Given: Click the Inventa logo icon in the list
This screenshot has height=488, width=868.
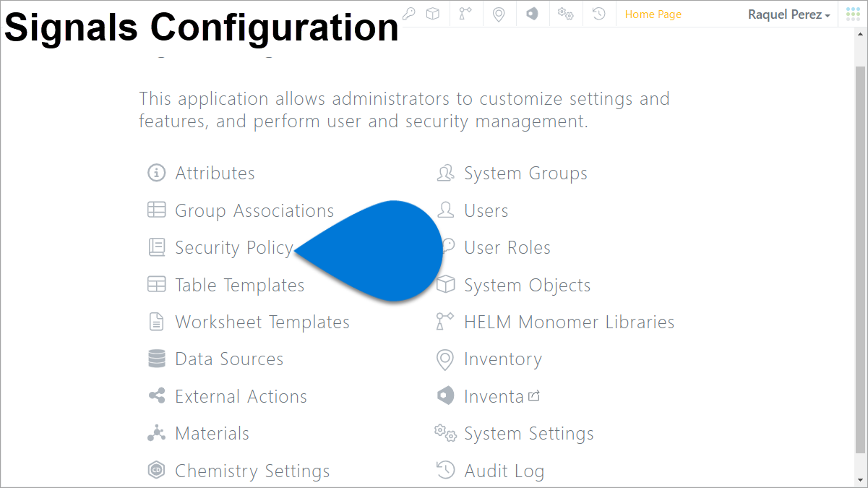Looking at the screenshot, I should pyautogui.click(x=445, y=395).
